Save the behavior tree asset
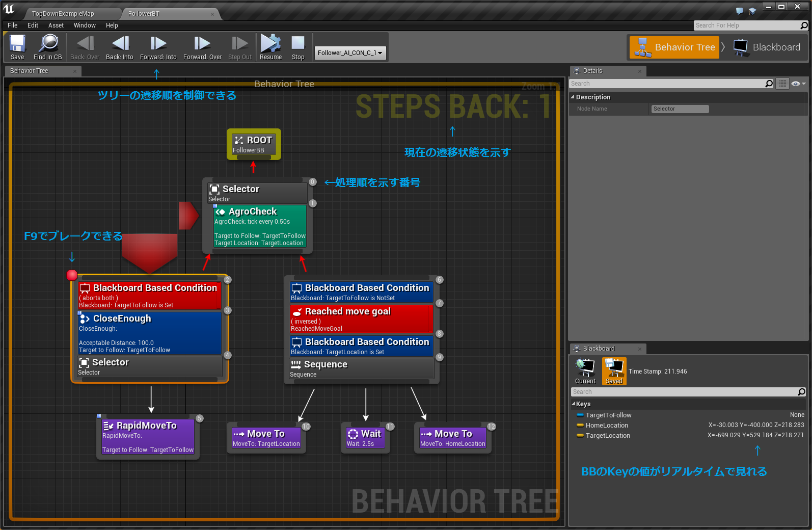Viewport: 812px width, 530px height. coord(17,47)
